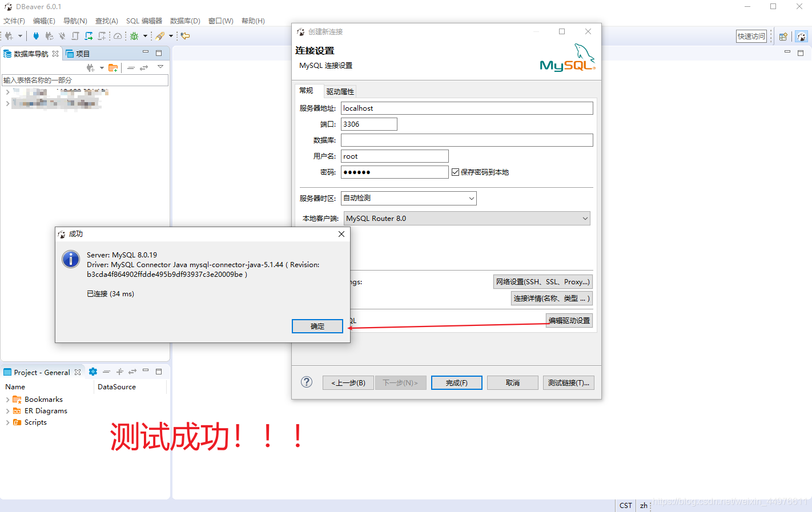Open the new connection type dropdown arrow in main toolbar
This screenshot has width=812, height=512.
coord(20,36)
